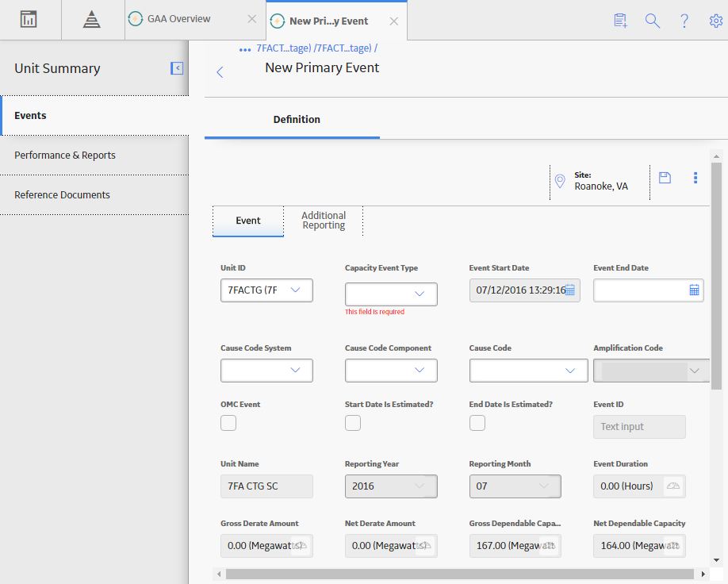Image resolution: width=728 pixels, height=584 pixels.
Task: Select the Event sub-tab
Action: point(248,221)
